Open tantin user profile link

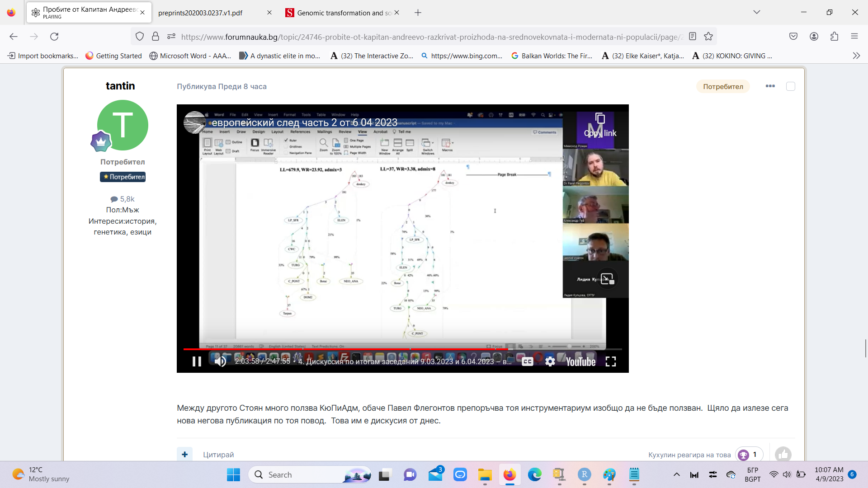pyautogui.click(x=120, y=86)
